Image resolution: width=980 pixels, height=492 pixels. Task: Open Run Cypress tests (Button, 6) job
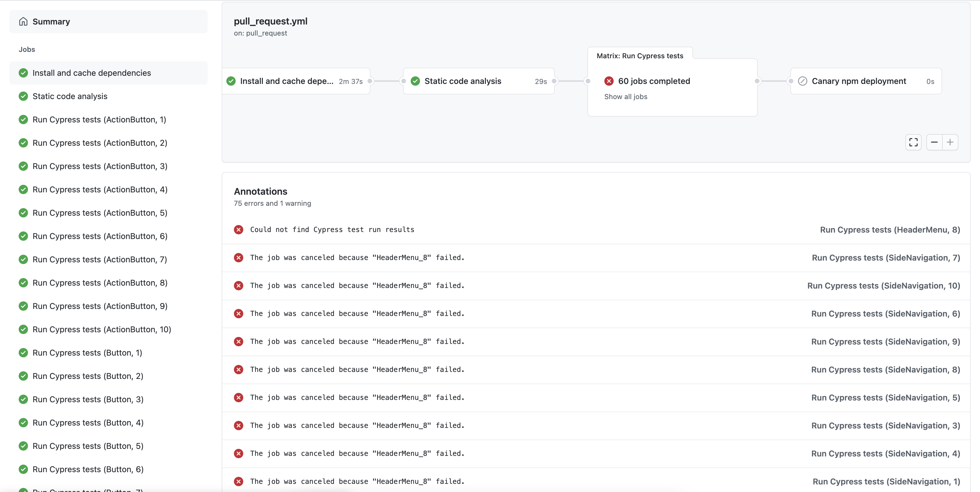tap(108, 470)
